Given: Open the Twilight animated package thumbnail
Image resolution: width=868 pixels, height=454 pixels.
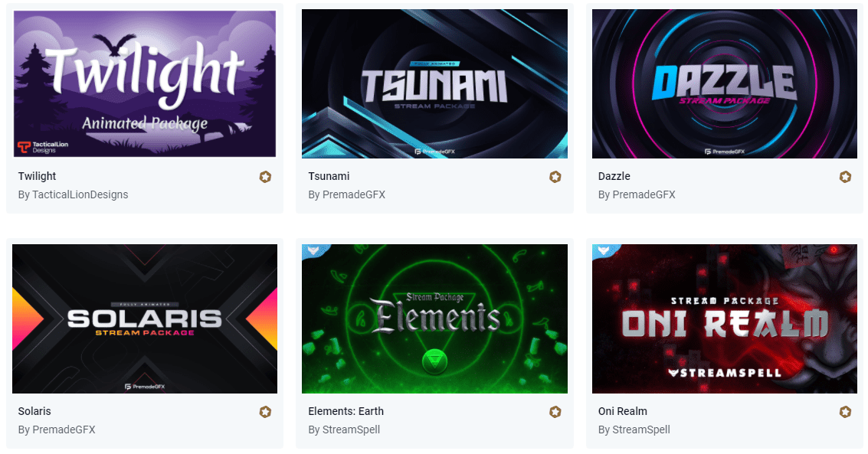Looking at the screenshot, I should pyautogui.click(x=145, y=83).
